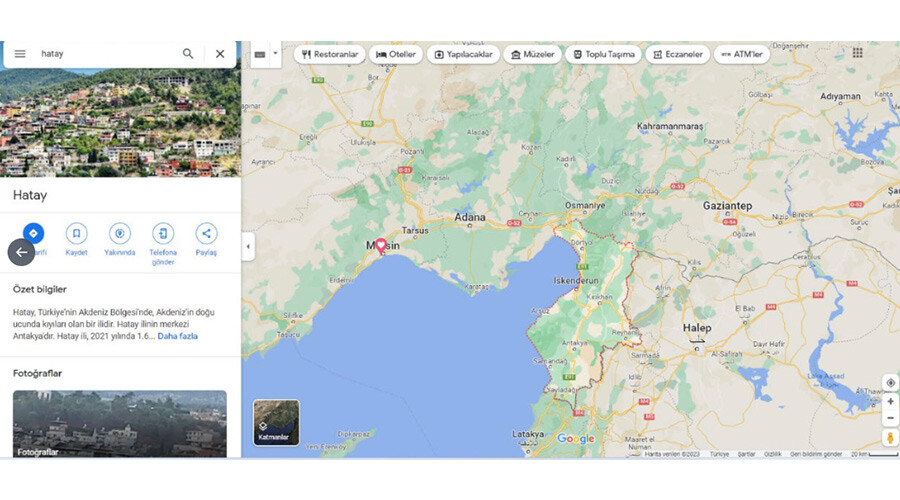Send to phone via Telefona gönder icon
The image size is (900, 500).
[163, 234]
